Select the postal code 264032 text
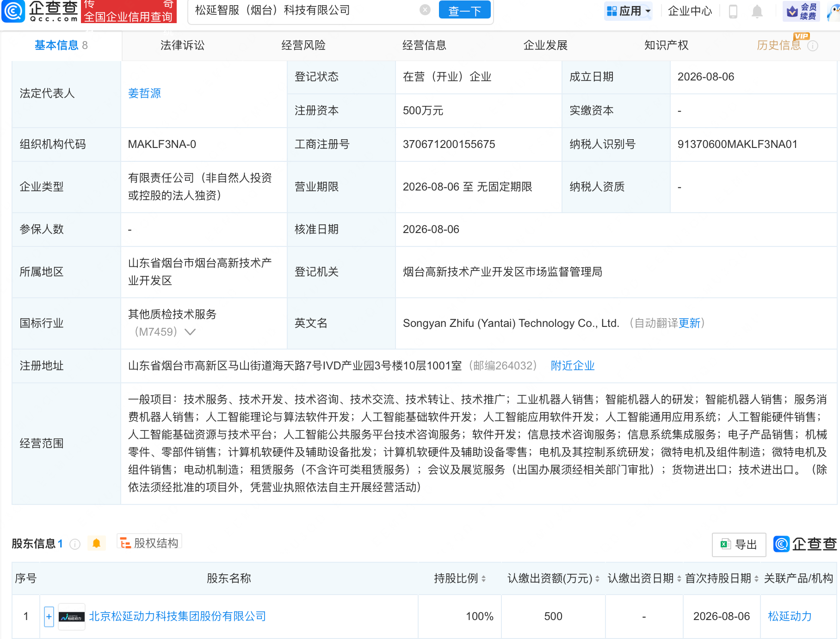The image size is (840, 639). click(502, 366)
